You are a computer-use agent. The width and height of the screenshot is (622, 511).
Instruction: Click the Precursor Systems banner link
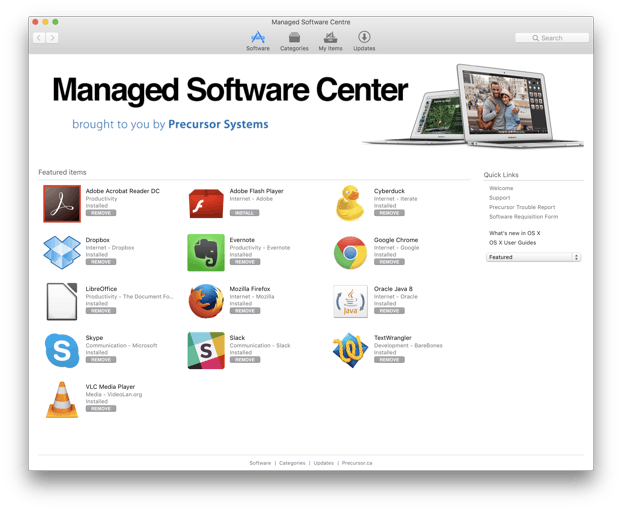click(x=218, y=124)
